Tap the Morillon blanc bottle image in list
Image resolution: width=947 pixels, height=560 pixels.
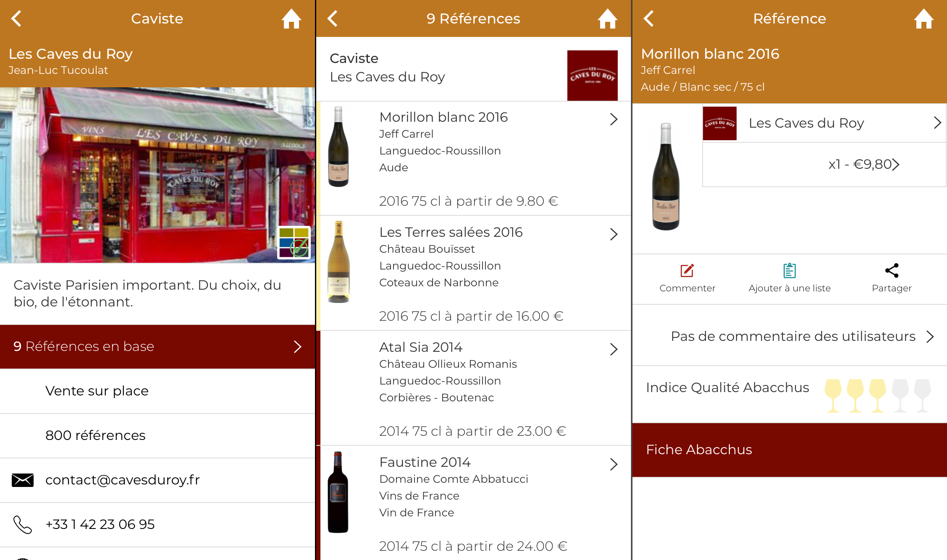tap(338, 147)
